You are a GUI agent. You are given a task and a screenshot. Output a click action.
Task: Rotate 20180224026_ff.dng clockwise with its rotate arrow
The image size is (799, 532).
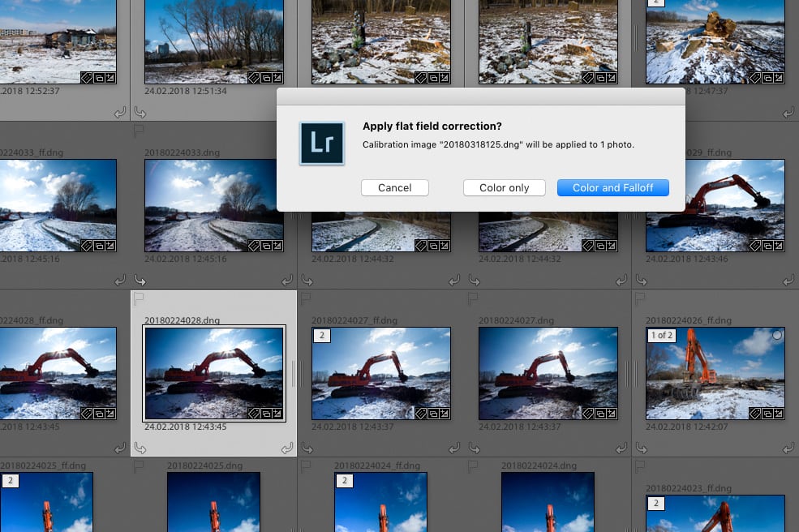(x=787, y=448)
